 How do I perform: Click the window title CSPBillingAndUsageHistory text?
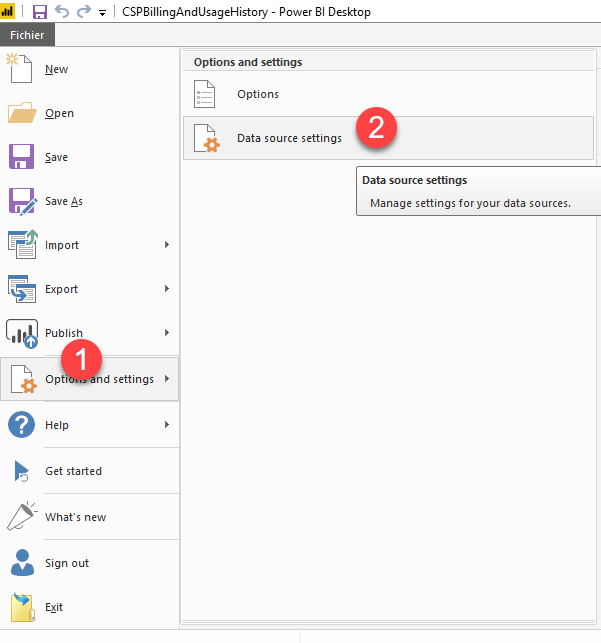(x=195, y=12)
